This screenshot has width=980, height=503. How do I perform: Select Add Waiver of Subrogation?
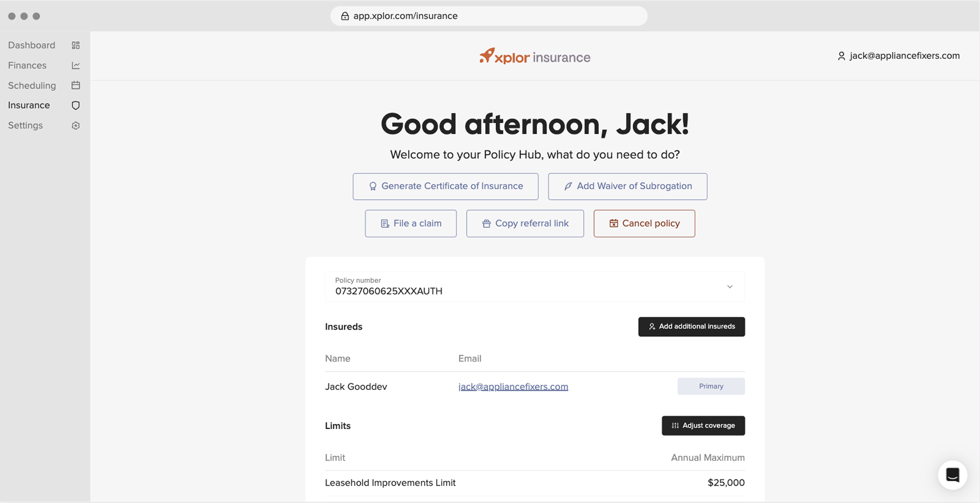coord(627,186)
